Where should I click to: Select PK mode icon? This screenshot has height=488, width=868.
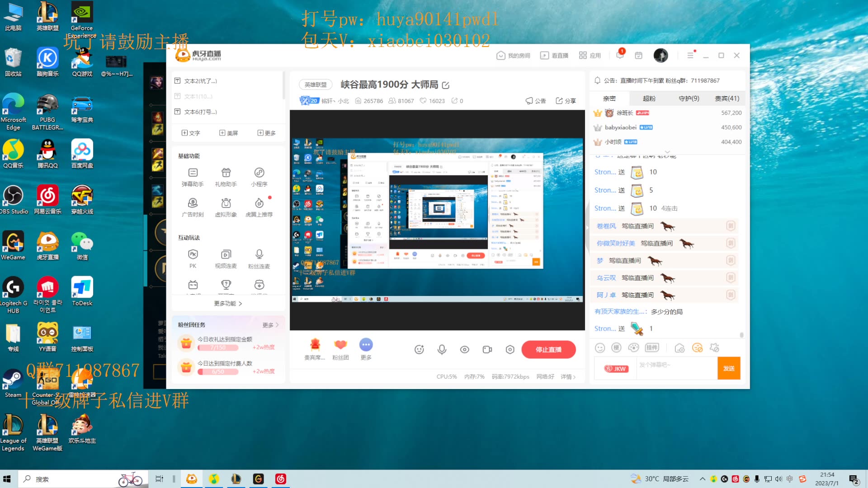pos(193,254)
